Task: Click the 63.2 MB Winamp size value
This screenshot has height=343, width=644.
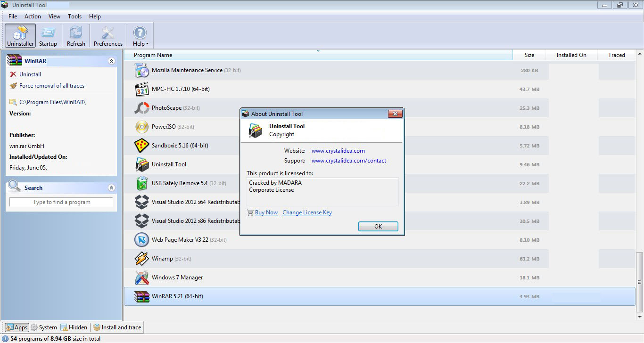Action: (x=529, y=259)
